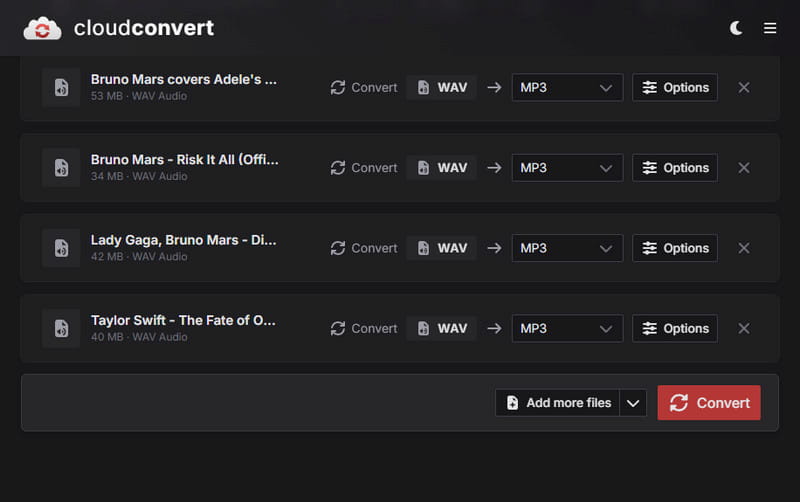Open the MP3 format dropdown for Adele's cover
This screenshot has width=800, height=502.
point(567,87)
